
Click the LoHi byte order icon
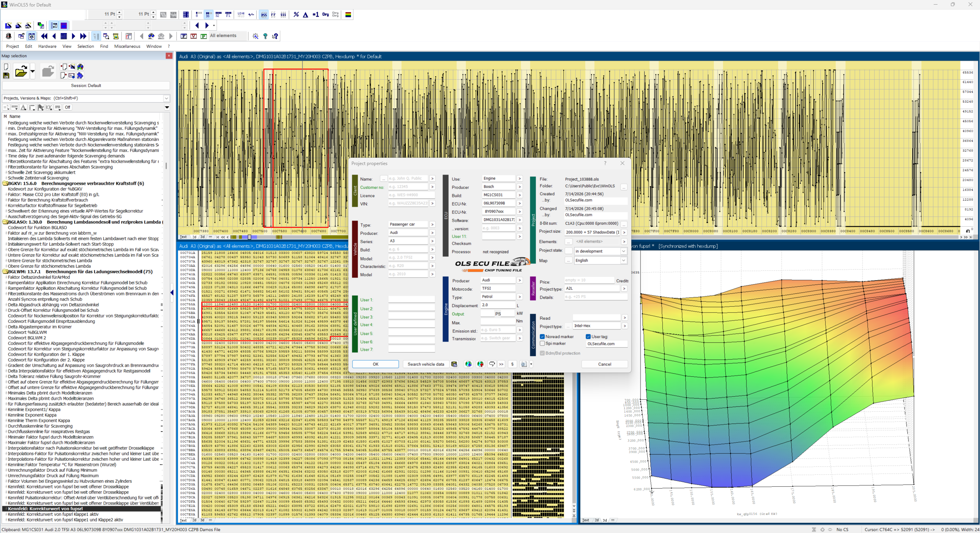241,15
